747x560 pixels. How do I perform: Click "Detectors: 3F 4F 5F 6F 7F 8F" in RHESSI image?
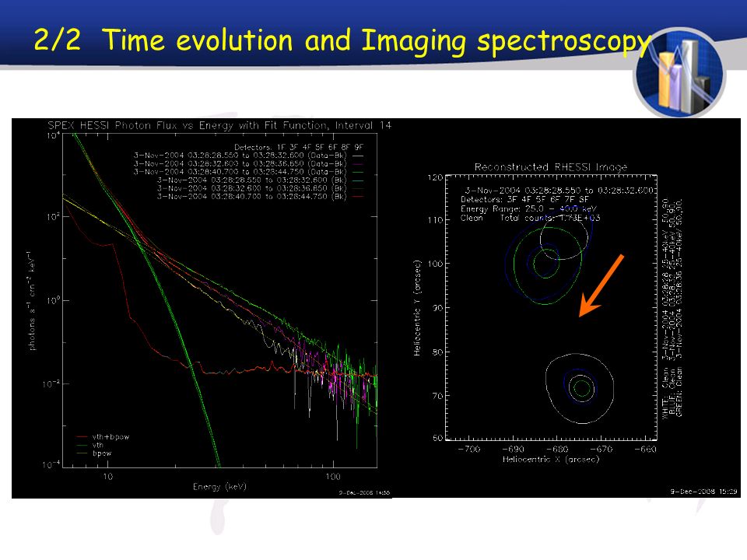(525, 199)
